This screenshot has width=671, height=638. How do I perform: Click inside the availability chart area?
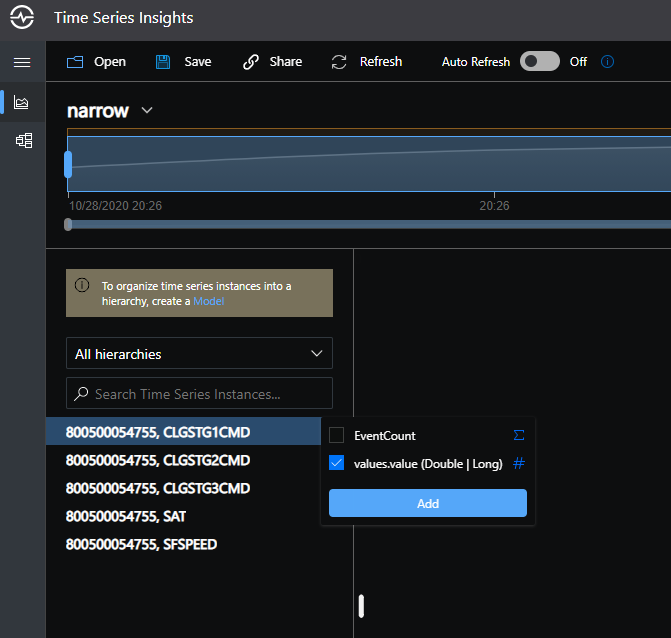(369, 164)
